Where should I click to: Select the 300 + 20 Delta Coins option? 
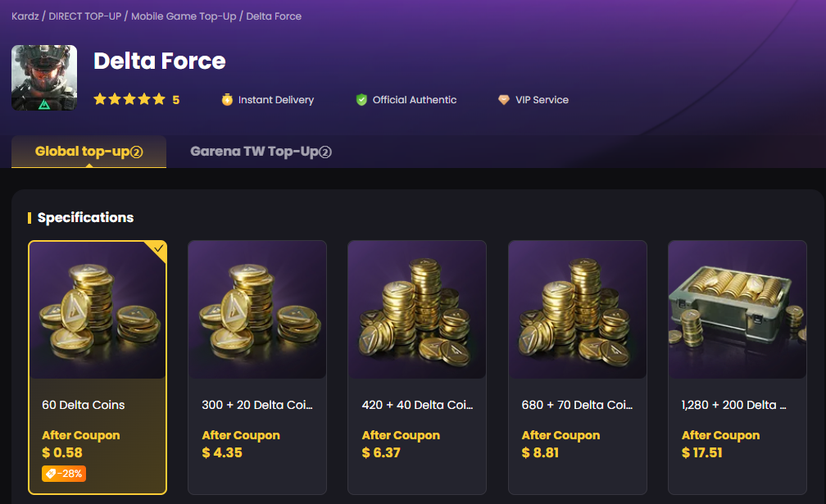[x=256, y=366]
